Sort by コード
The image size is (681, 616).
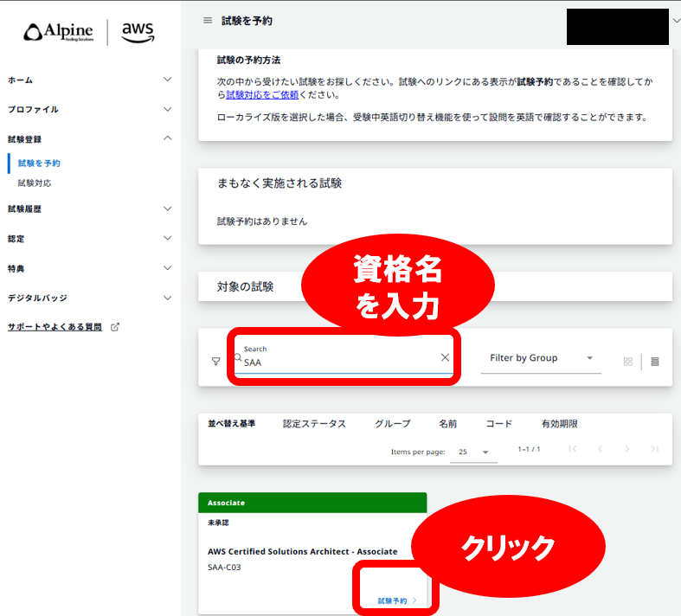pos(499,424)
